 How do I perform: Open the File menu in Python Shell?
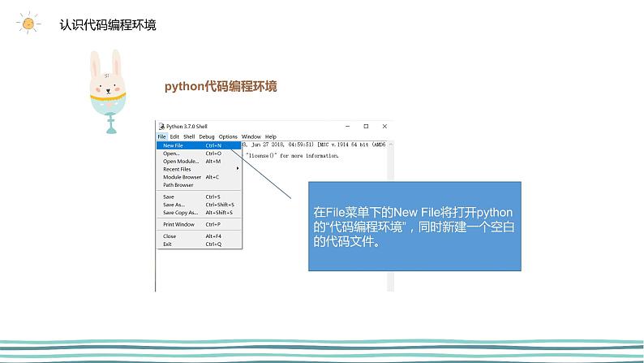[162, 136]
